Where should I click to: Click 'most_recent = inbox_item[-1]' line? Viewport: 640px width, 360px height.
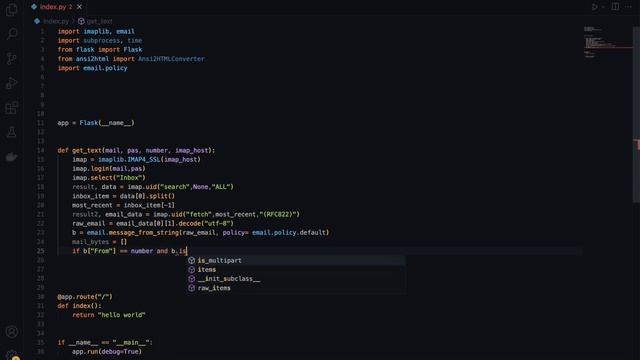pyautogui.click(x=123, y=205)
